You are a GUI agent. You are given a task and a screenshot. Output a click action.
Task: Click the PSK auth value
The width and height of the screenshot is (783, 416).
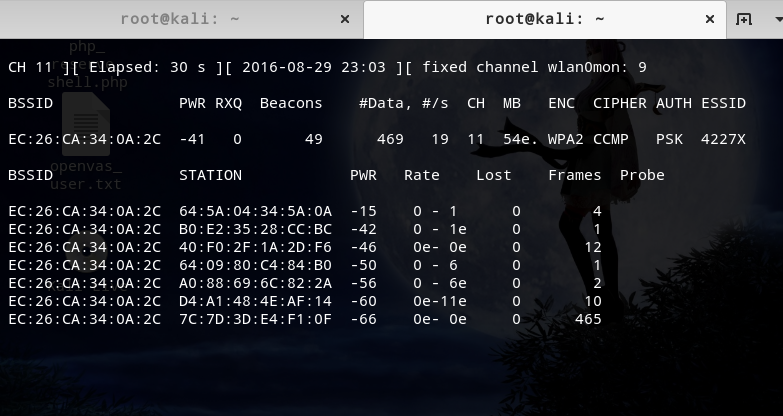(669, 139)
